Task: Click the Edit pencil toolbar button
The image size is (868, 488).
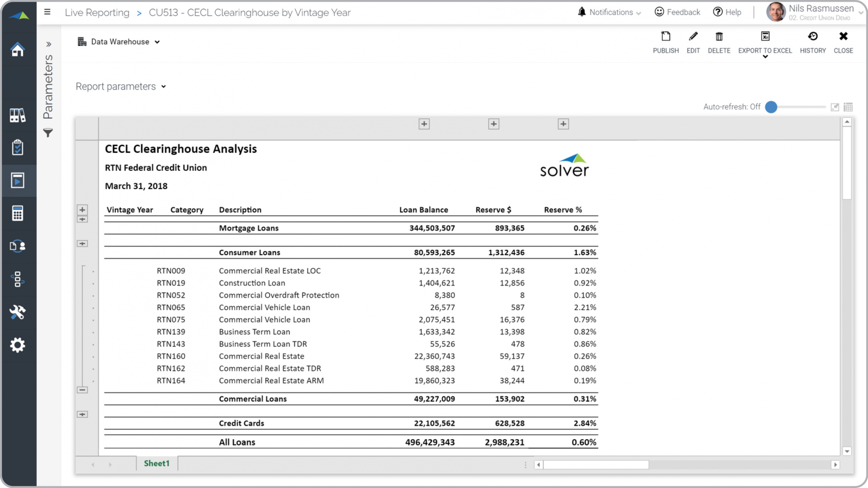Action: (x=693, y=42)
